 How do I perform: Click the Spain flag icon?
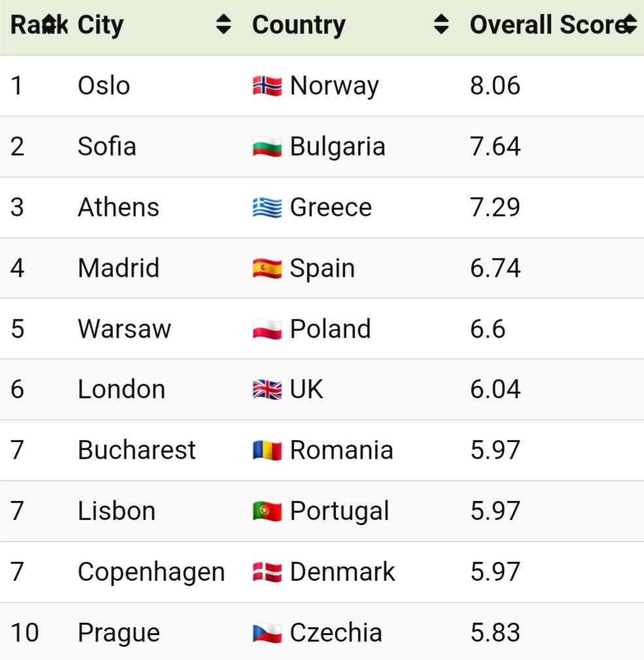267,268
